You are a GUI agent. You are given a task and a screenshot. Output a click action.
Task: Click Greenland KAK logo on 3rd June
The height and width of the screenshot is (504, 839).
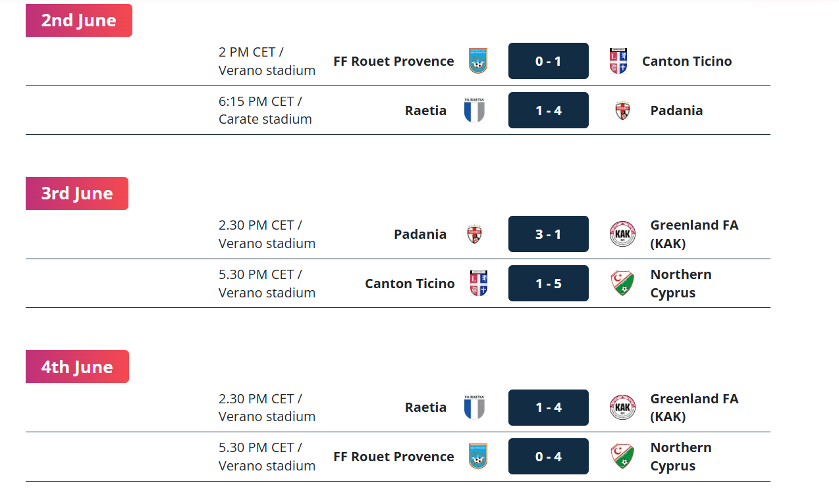622,234
